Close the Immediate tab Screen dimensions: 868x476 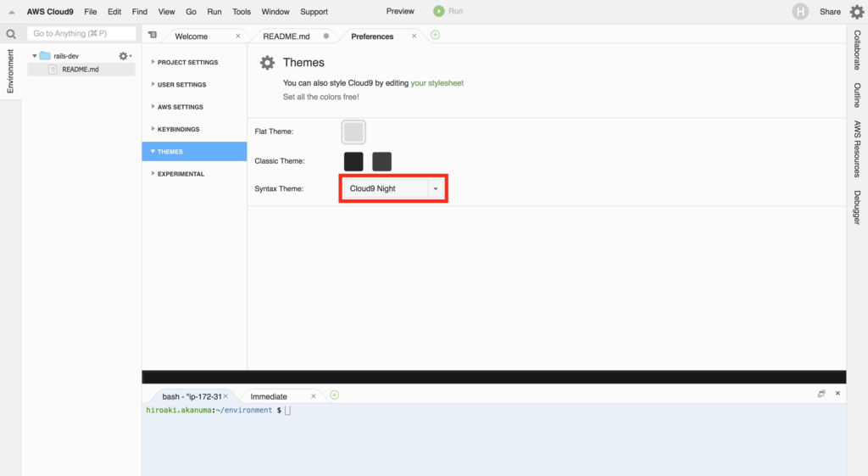pyautogui.click(x=314, y=396)
